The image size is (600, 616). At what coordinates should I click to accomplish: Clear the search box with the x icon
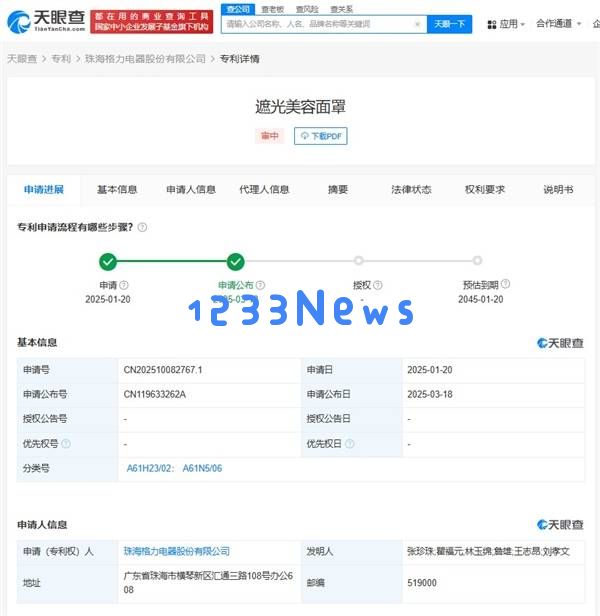(x=417, y=24)
